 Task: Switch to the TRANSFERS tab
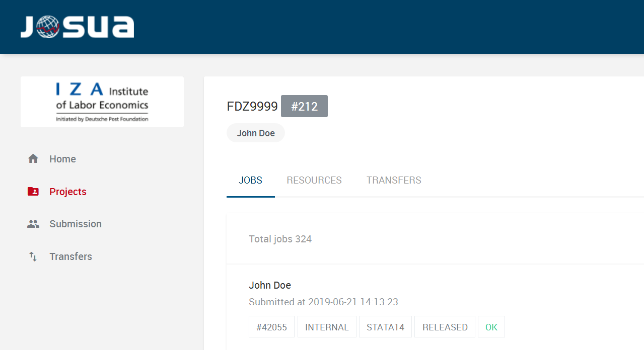394,180
